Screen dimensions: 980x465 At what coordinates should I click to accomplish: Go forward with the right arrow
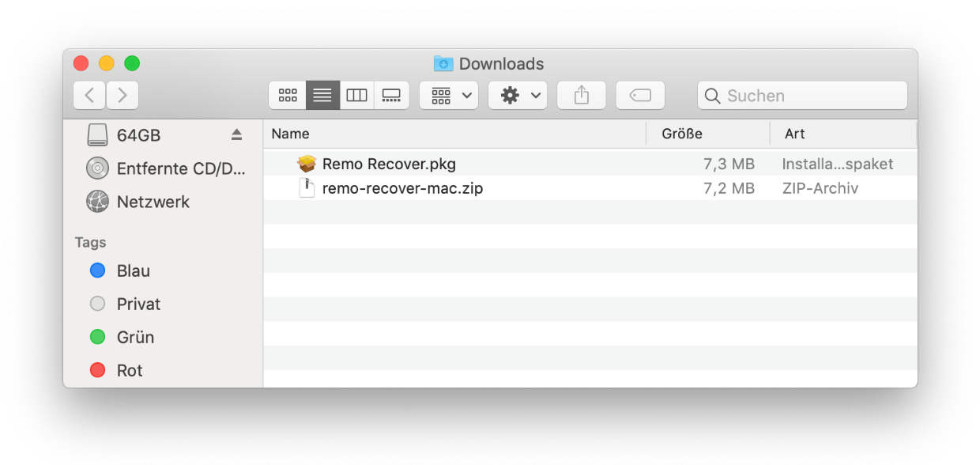122,96
